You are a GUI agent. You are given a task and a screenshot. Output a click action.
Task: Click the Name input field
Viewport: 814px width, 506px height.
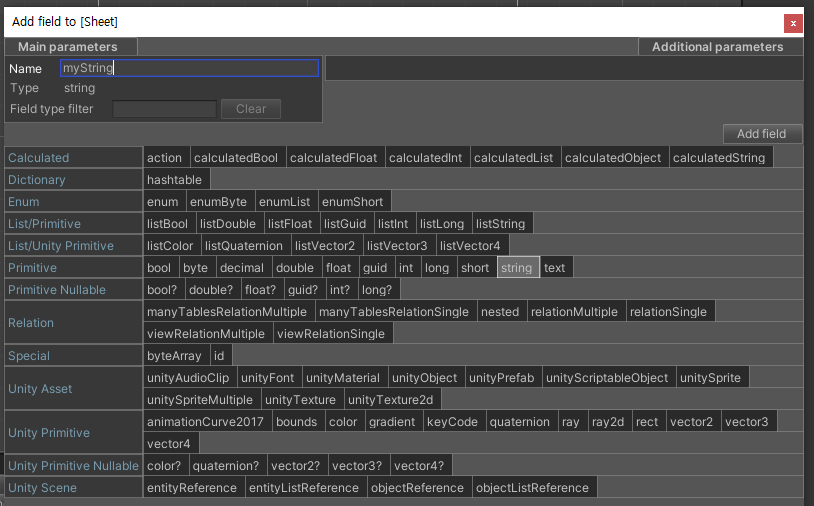pyautogui.click(x=189, y=68)
